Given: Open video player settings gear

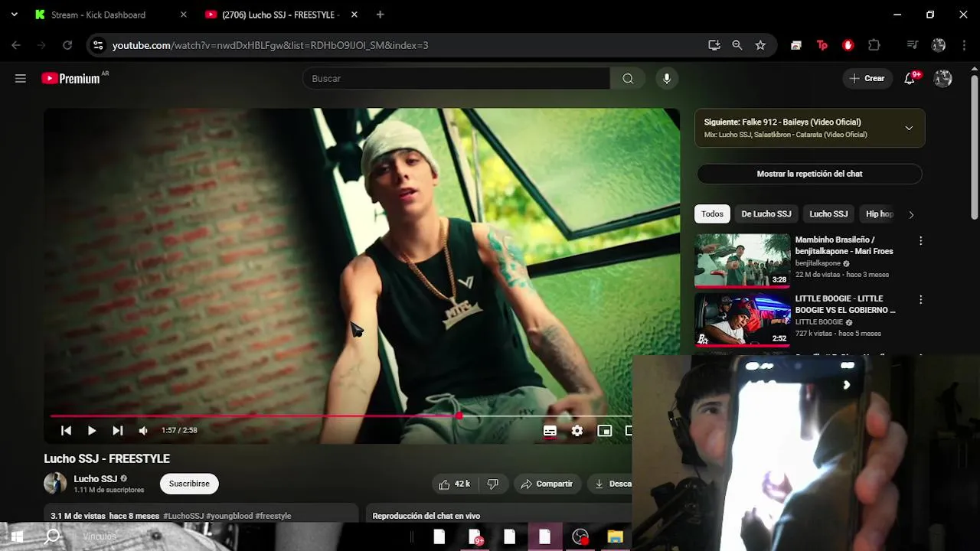Looking at the screenshot, I should click(577, 431).
